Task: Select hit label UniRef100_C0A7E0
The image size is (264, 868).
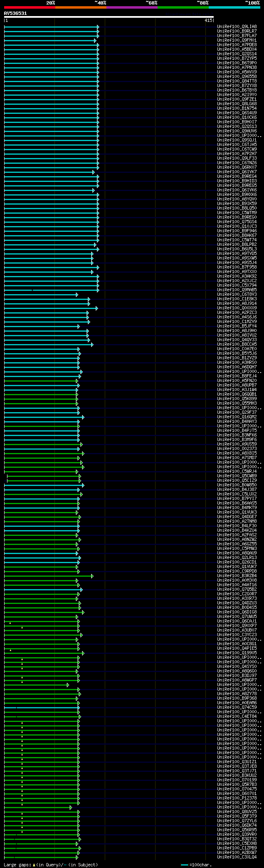Action: (x=237, y=349)
